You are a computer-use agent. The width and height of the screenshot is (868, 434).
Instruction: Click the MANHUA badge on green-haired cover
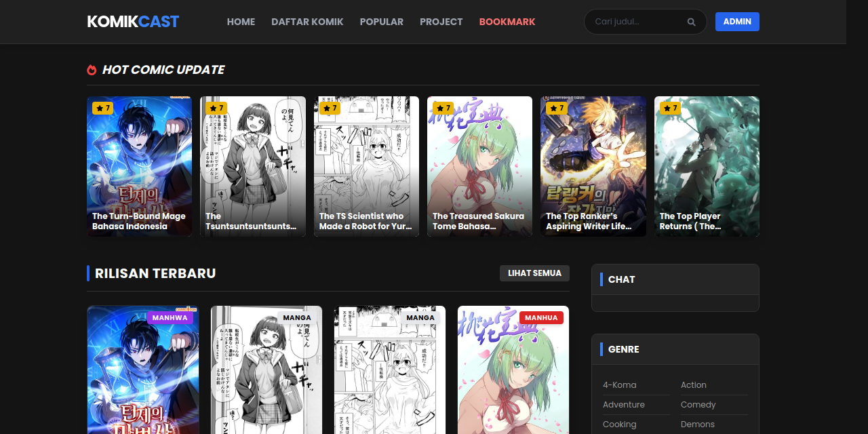coord(541,317)
